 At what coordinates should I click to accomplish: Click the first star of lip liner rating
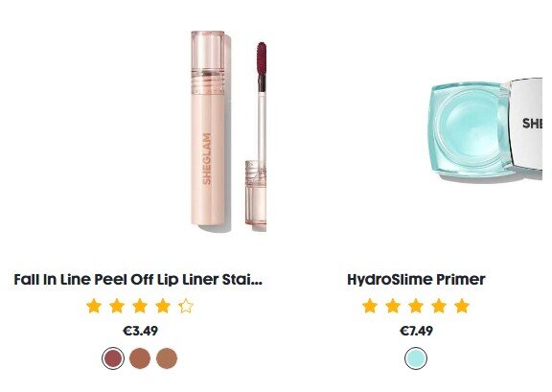[94, 306]
